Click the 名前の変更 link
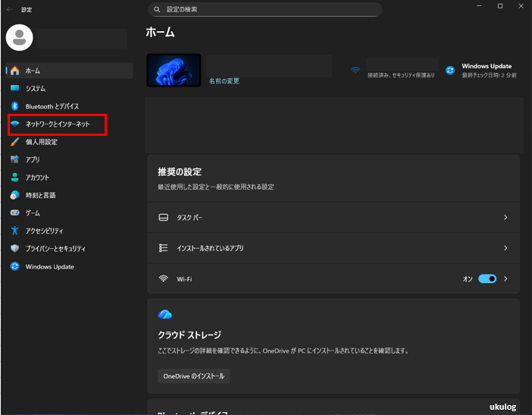Viewport: 532px width, 415px height. click(224, 80)
